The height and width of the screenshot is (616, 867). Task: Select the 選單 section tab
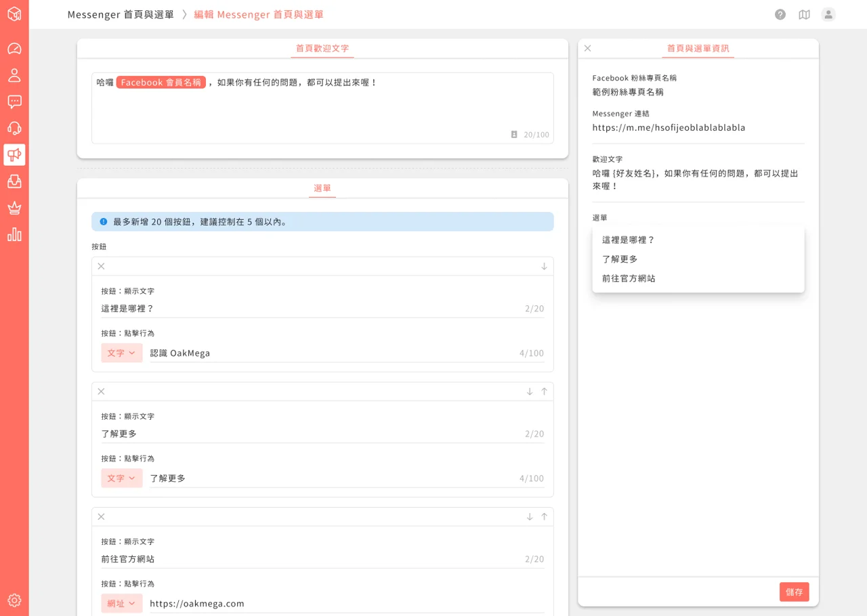click(322, 188)
